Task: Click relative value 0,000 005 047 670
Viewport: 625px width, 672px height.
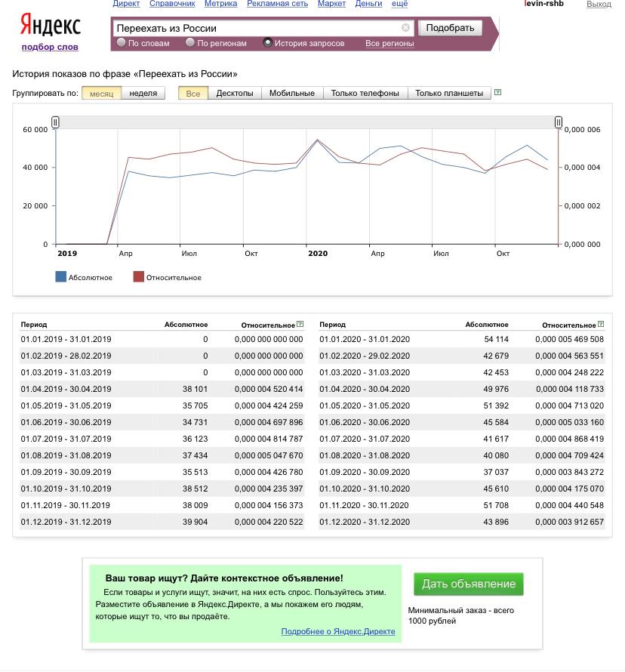Action: pos(269,455)
